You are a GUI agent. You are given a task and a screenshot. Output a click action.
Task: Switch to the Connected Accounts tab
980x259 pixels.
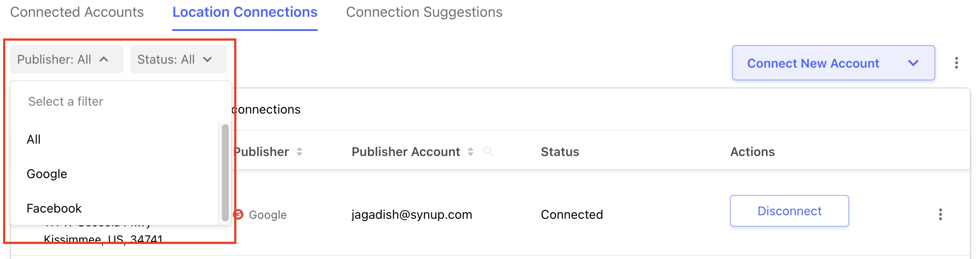(77, 12)
